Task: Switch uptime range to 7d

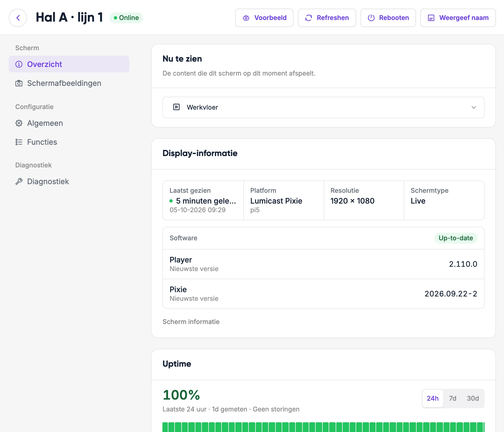Action: point(452,398)
